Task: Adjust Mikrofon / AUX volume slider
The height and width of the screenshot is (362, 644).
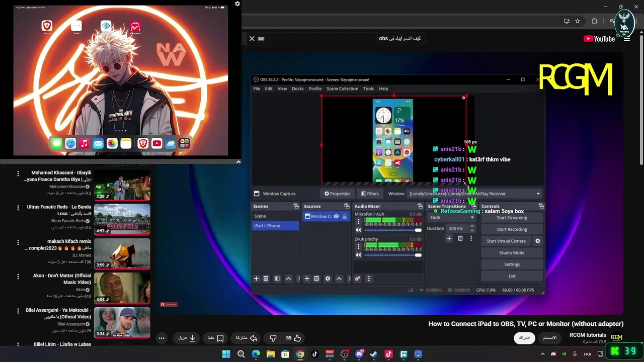Action: [393, 230]
